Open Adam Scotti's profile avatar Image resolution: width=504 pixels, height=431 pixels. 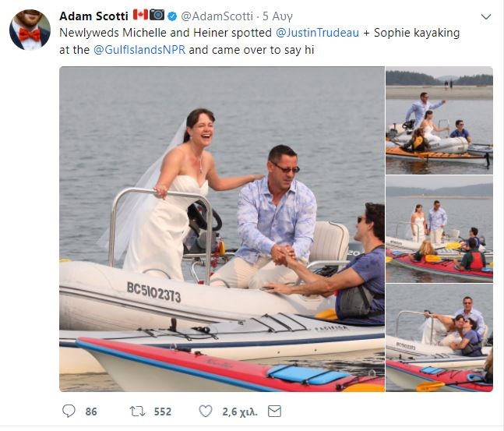point(30,30)
